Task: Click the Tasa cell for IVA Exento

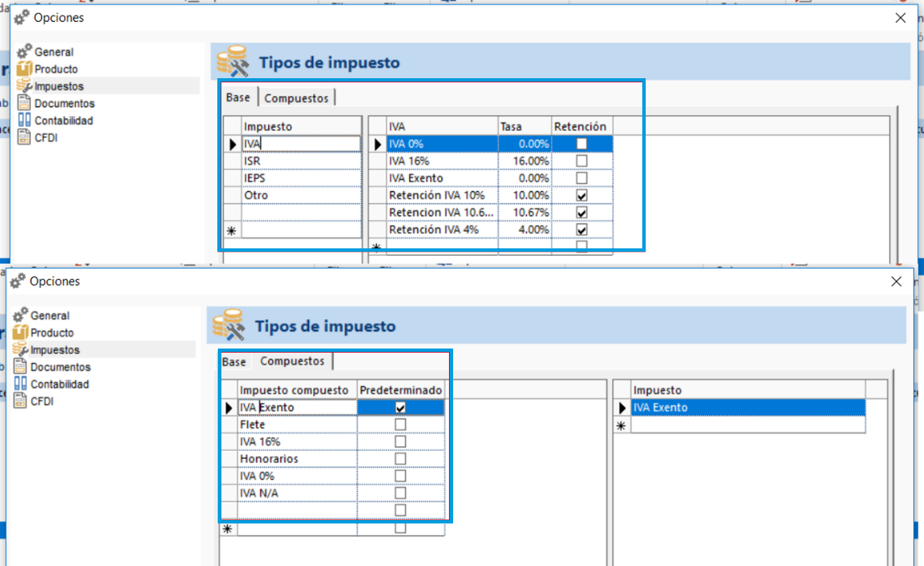Action: click(x=524, y=178)
